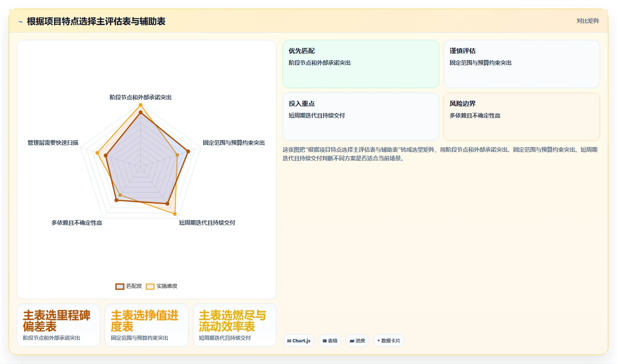The width and height of the screenshot is (617, 364).
Task: Select the 主表选燃尽与流动效率表 data card
Action: tap(235, 325)
